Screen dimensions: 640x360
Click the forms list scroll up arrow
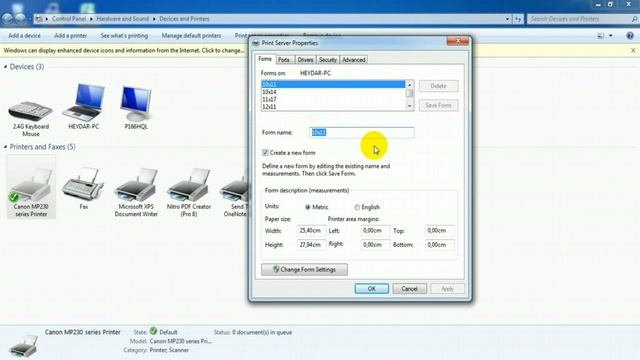click(409, 85)
